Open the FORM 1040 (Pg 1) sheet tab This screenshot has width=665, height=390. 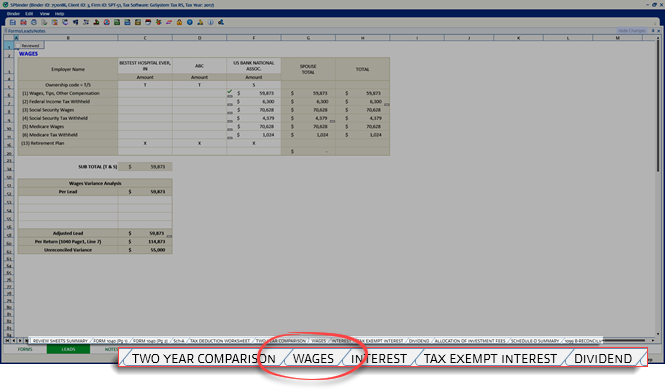click(110, 341)
